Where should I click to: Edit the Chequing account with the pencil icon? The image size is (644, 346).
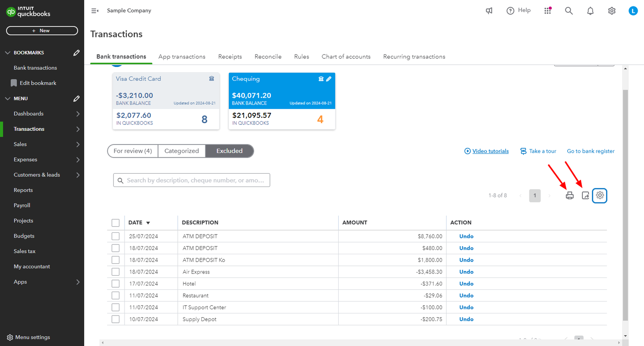tap(329, 79)
